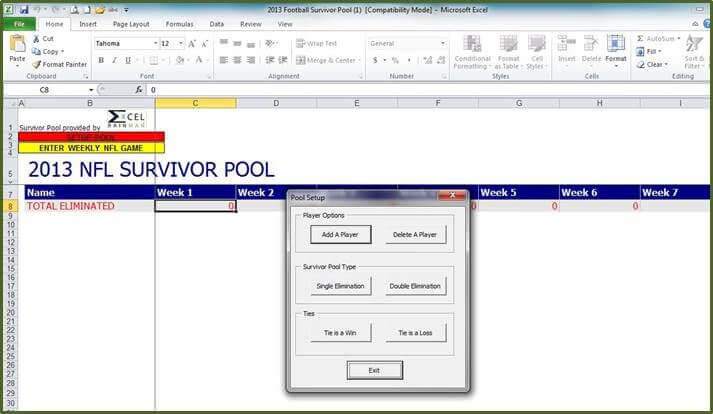Click the Format cells icon in ribbon
The width and height of the screenshot is (713, 414).
pos(616,46)
